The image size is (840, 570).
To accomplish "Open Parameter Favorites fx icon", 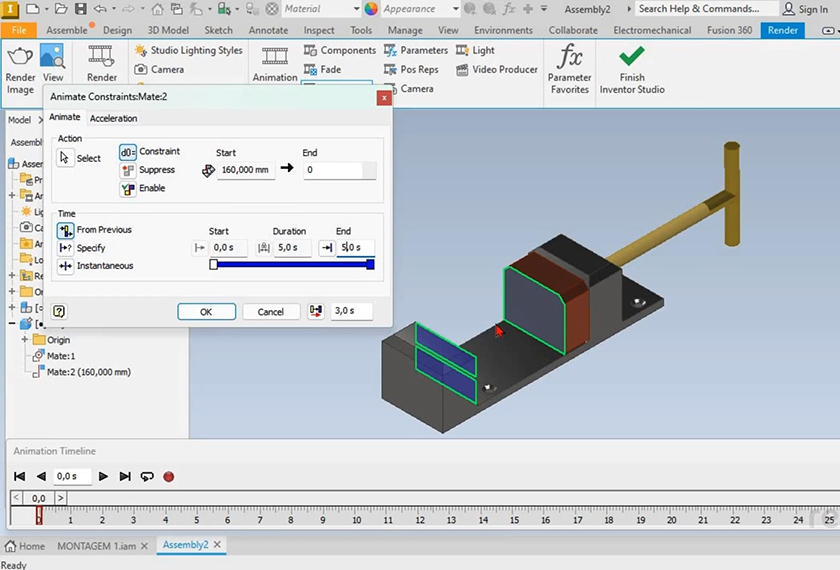I will pos(570,57).
